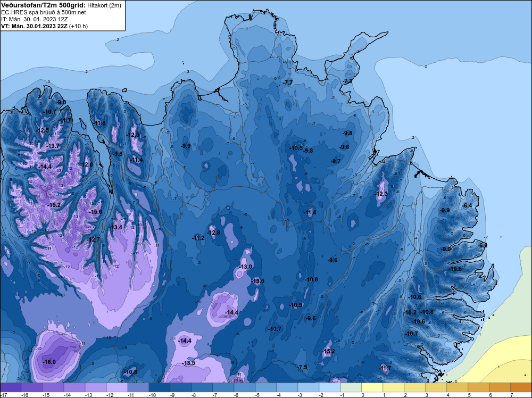
Task: Click the -13.7 temperature value
Action: click(53, 146)
